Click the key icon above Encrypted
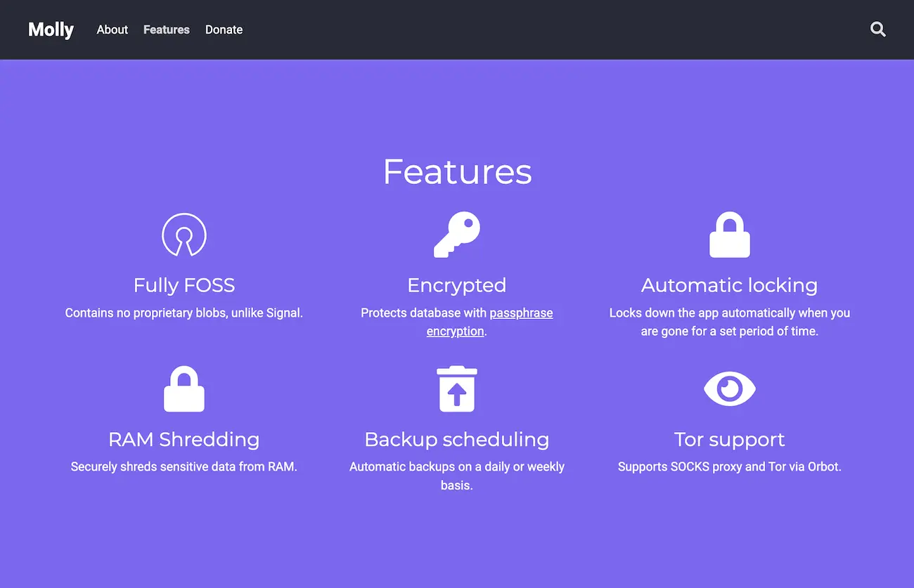The height and width of the screenshot is (588, 914). 457,235
